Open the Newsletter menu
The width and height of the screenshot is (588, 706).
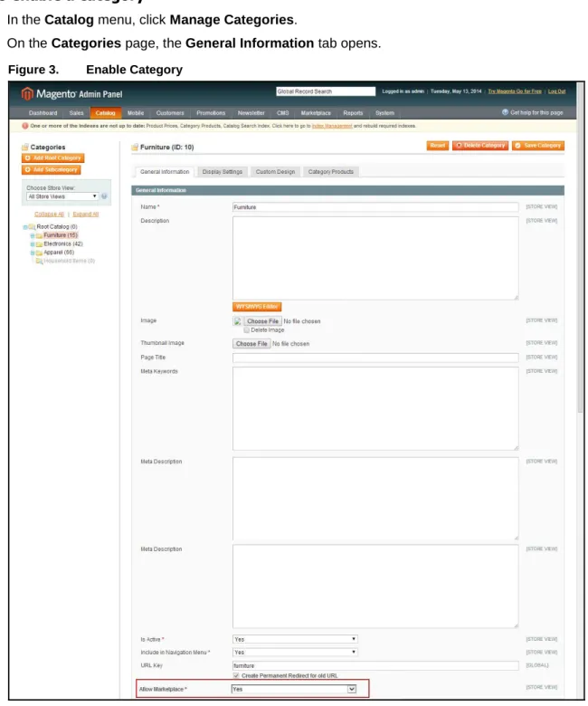tap(251, 113)
